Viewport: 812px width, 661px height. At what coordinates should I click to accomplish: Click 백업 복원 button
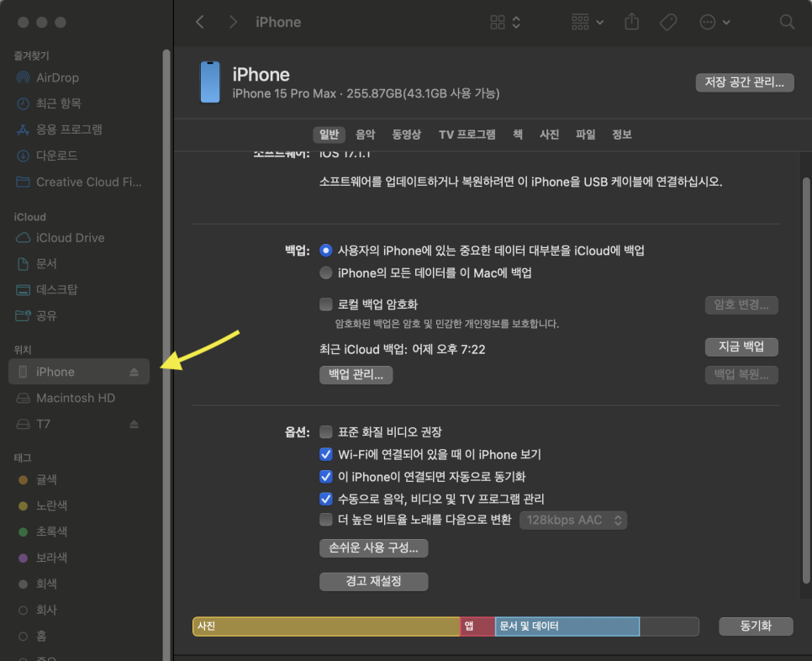coord(741,374)
